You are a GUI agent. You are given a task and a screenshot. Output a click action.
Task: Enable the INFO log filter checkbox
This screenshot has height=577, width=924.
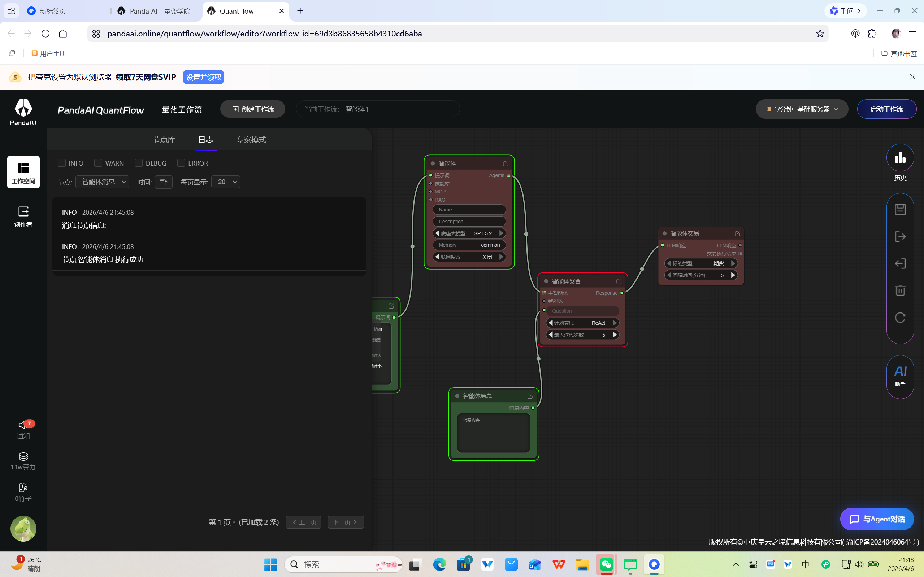62,163
